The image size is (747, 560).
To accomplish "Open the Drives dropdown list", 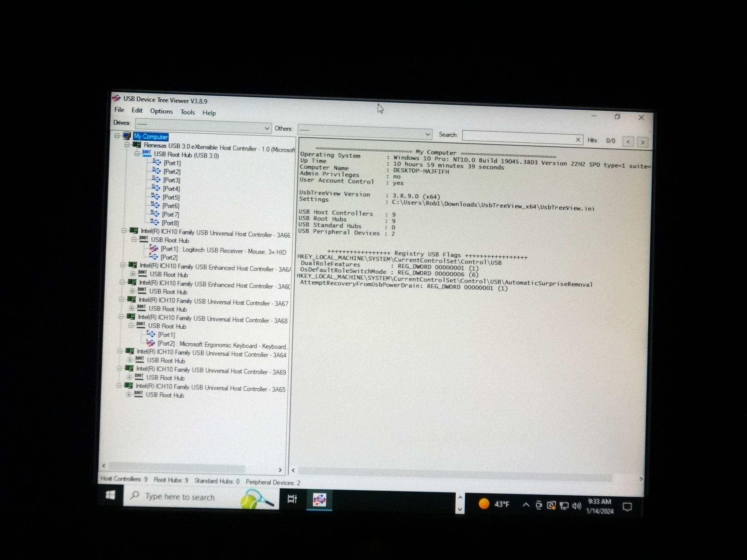I will click(x=203, y=126).
